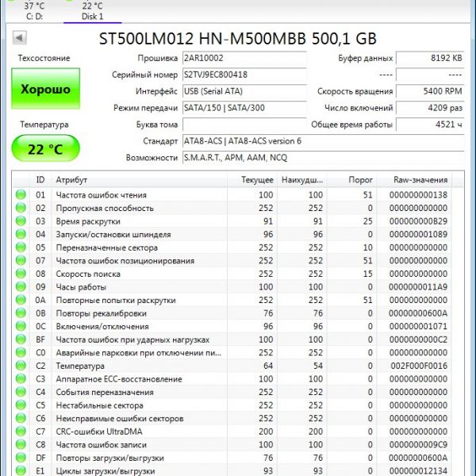
Task: Select the Частота ошибок чтения attribute text
Action: 102,195
